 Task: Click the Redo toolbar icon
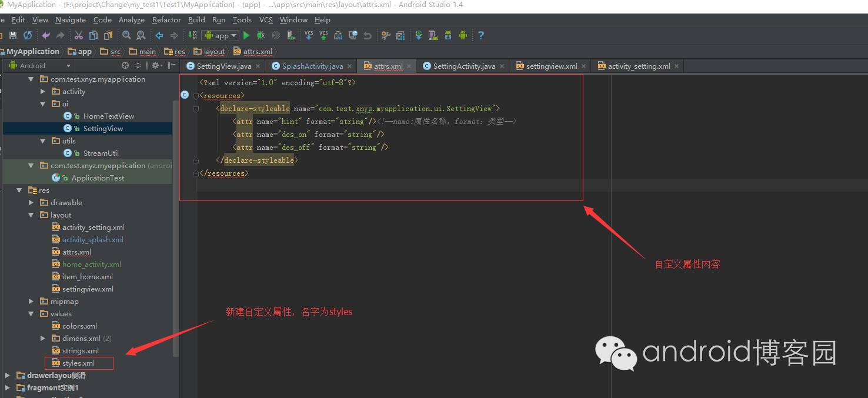point(60,35)
